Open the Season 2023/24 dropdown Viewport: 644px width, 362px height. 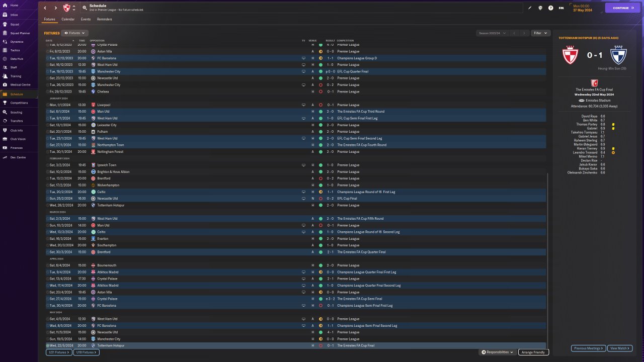(x=492, y=33)
